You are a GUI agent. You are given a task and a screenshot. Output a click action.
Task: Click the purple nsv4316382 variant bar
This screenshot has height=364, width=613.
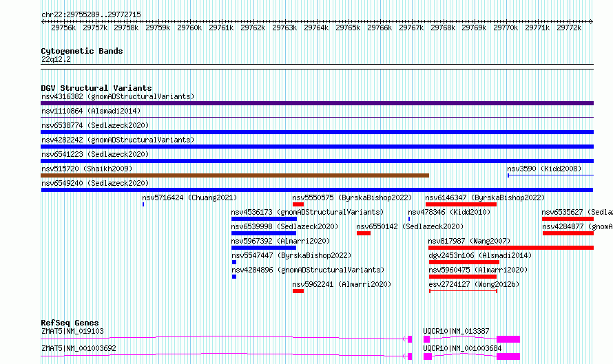pyautogui.click(x=317, y=103)
